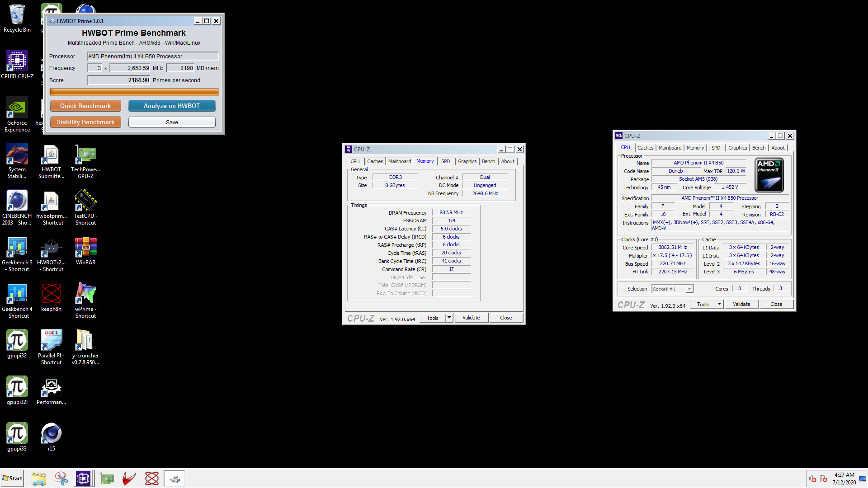This screenshot has width=868, height=488.
Task: Open SPD tab in memory CPU-Z window
Action: point(445,161)
